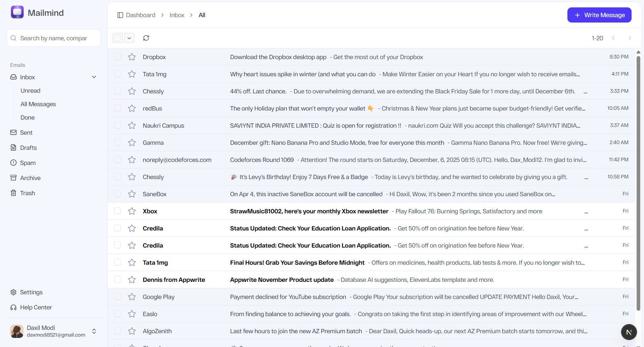Star the Tata 1mg Final Hours email
This screenshot has width=644, height=347.
point(132,263)
